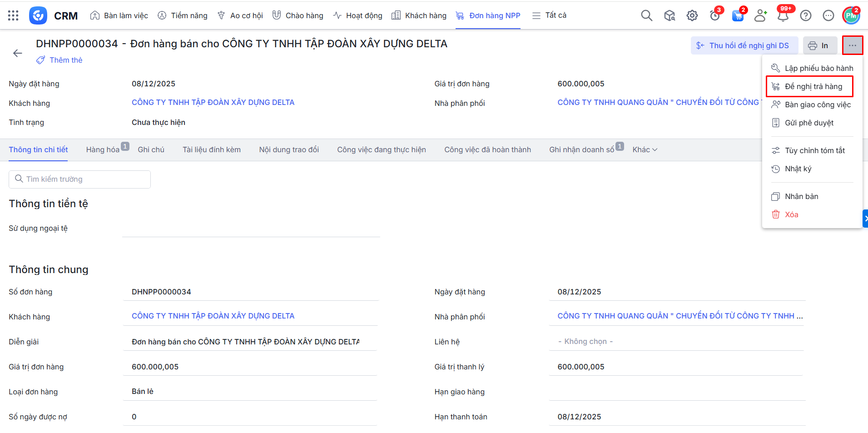Click the timer reminder icon with badge

point(715,15)
